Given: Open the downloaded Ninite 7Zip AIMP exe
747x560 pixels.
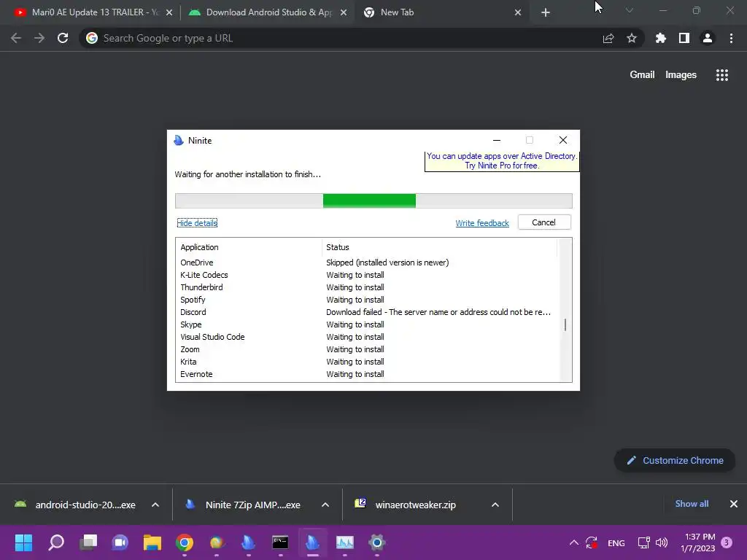Looking at the screenshot, I should coord(245,505).
